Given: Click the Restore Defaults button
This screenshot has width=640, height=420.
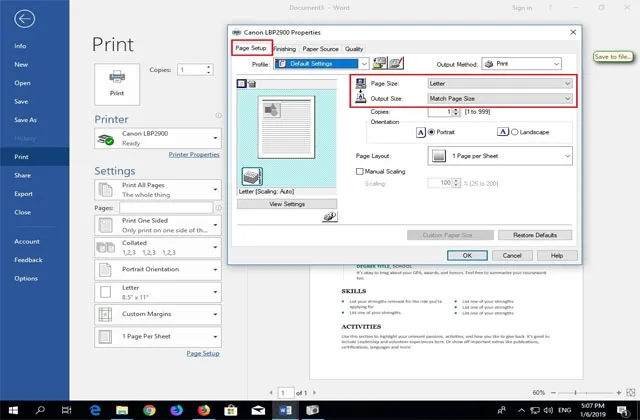Looking at the screenshot, I should [534, 234].
